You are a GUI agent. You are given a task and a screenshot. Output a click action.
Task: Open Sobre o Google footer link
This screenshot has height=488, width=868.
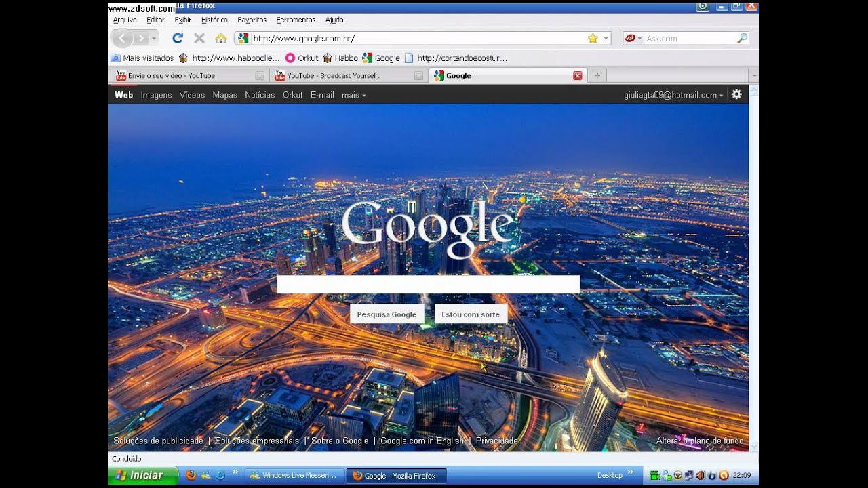tap(340, 441)
